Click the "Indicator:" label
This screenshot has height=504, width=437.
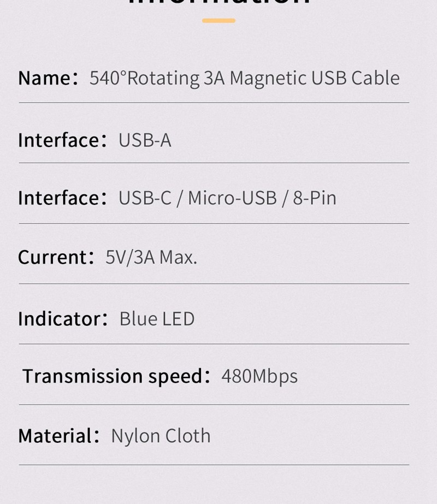tap(63, 318)
